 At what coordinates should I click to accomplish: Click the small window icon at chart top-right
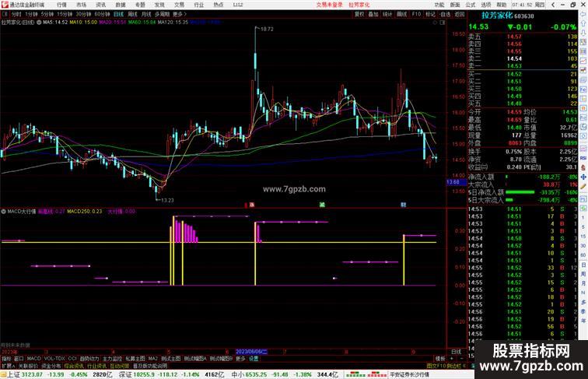point(442,23)
